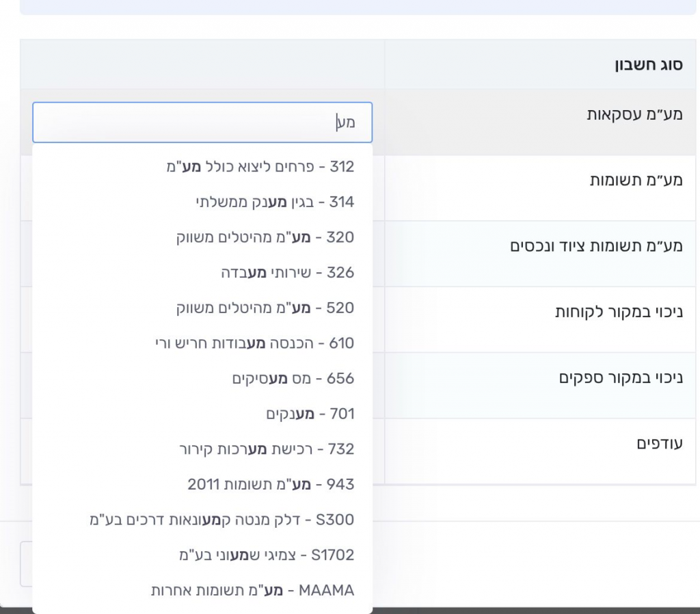This screenshot has width=700, height=614.
Task: Click the מע"מ עסקאות row label
Action: click(x=635, y=114)
